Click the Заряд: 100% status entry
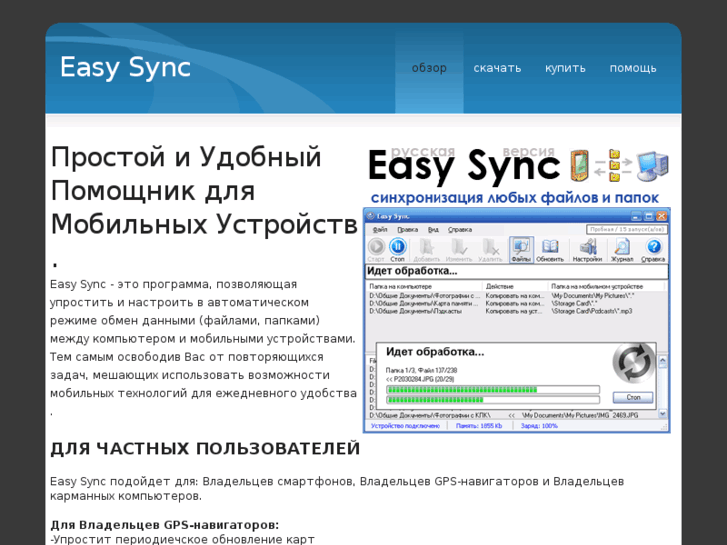The height and width of the screenshot is (545, 727). (539, 426)
